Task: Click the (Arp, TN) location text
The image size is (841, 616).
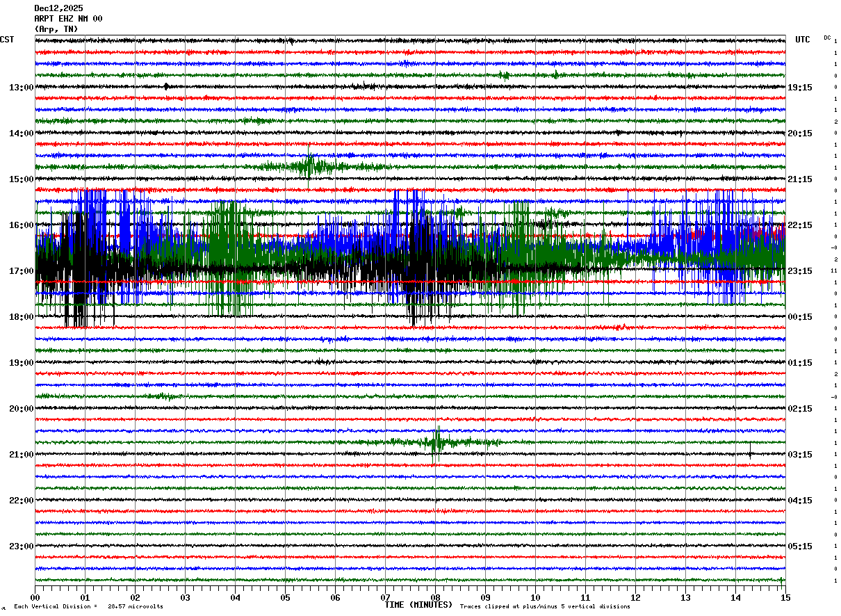Action: pyautogui.click(x=56, y=29)
